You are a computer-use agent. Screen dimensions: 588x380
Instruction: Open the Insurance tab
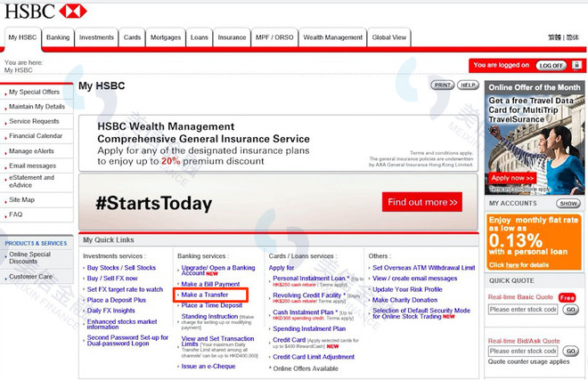click(x=232, y=37)
